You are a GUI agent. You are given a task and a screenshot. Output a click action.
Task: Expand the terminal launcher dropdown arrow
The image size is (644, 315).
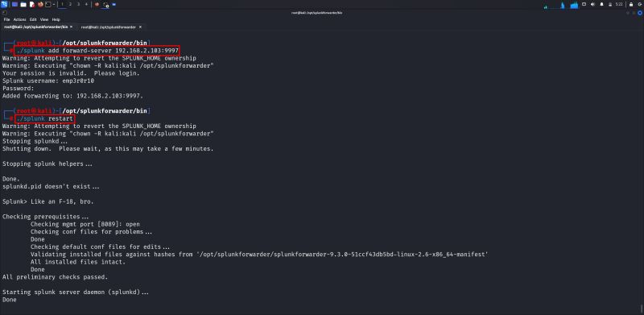point(54,5)
